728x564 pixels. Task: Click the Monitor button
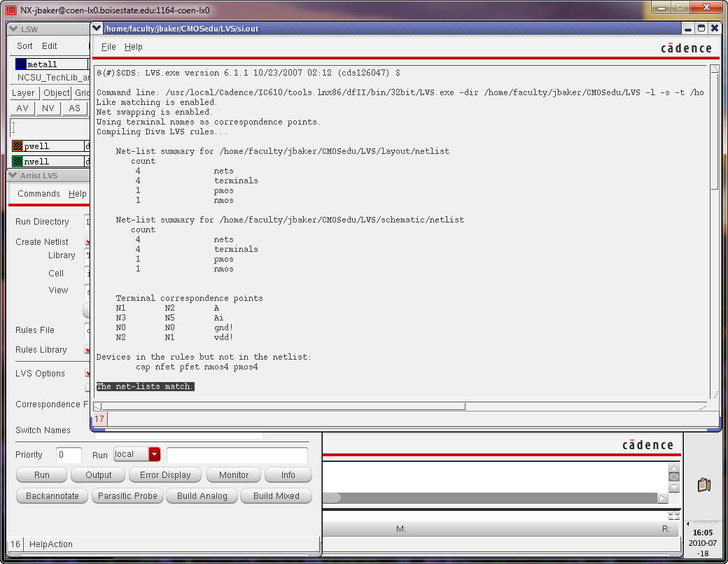pos(234,475)
